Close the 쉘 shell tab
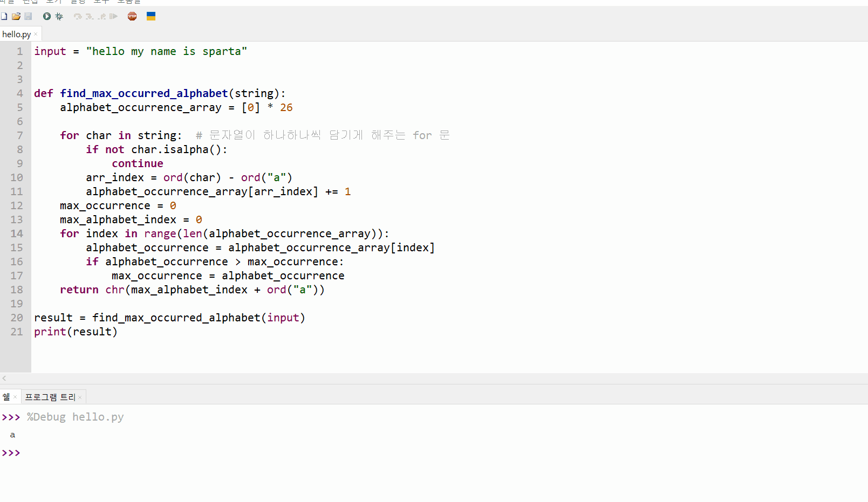 (x=15, y=397)
